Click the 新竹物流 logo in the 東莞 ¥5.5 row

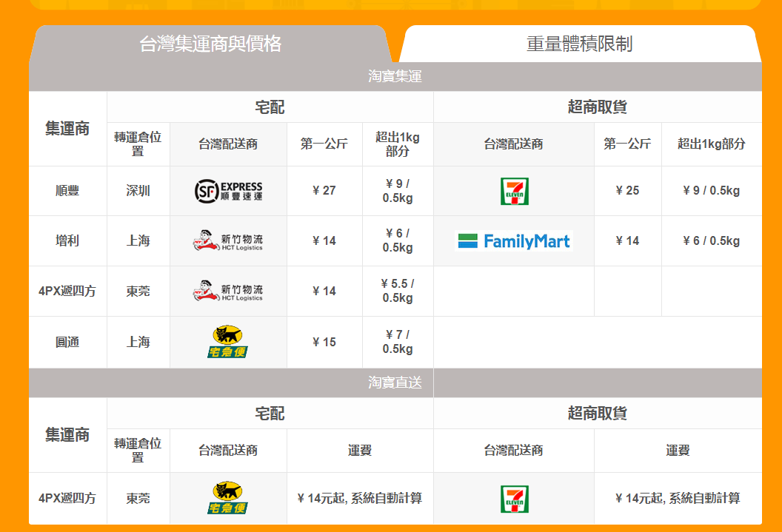228,291
